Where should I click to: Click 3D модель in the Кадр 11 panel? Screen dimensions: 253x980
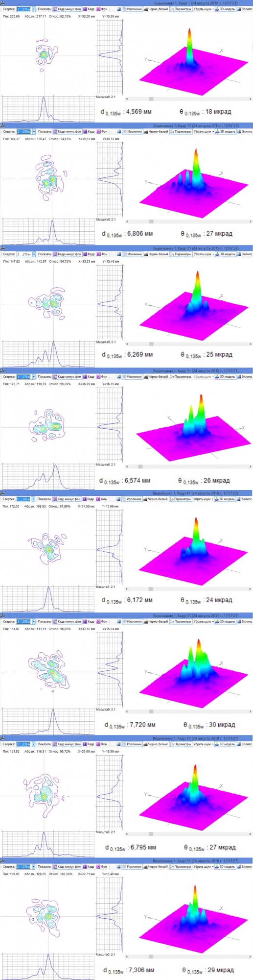[x=226, y=131]
